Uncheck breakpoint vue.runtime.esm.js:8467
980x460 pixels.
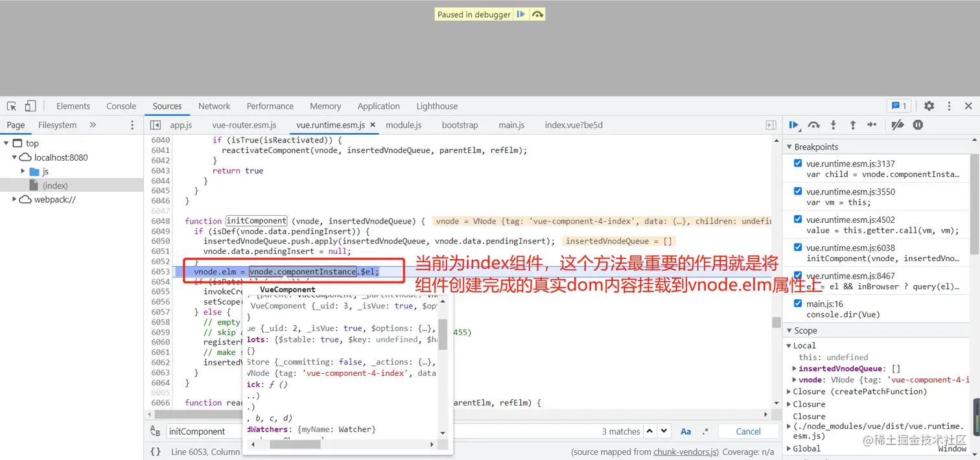click(x=797, y=275)
